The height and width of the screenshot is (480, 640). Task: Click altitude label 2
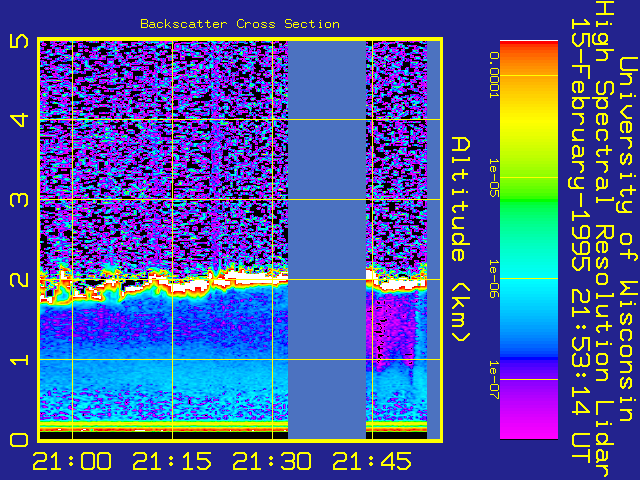coord(19,280)
